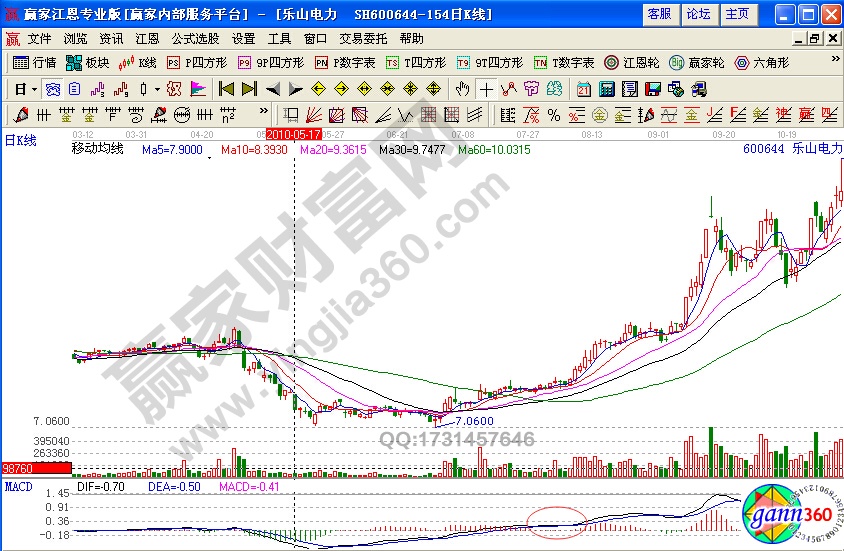Click yellow diamond right-arrow shift icon

(x=342, y=89)
